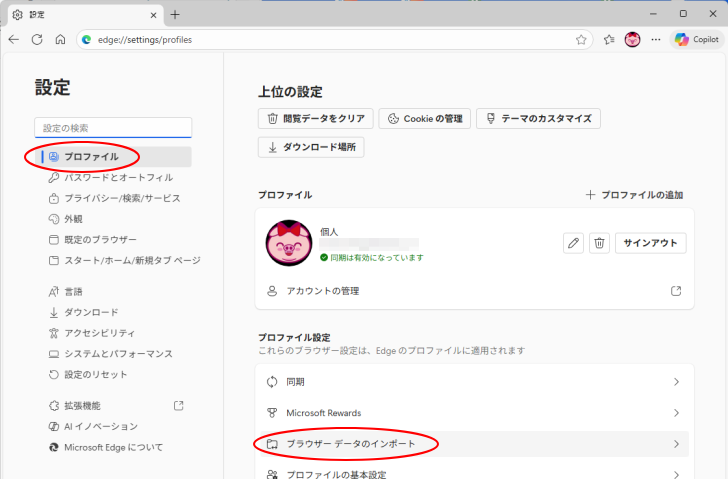Open アカウントの管理 row
The image size is (728, 479).
coord(474,291)
